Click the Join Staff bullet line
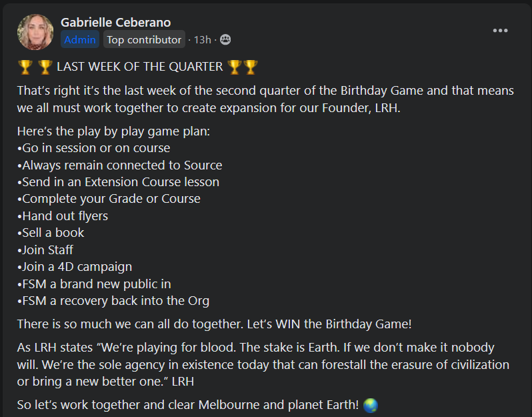Screen dimensions: 532x417 click(48, 250)
